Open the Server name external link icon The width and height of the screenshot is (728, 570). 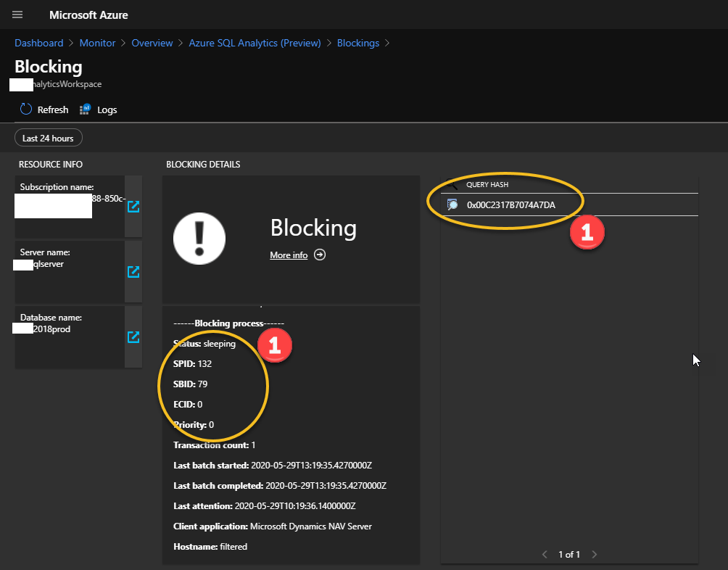[x=133, y=272]
